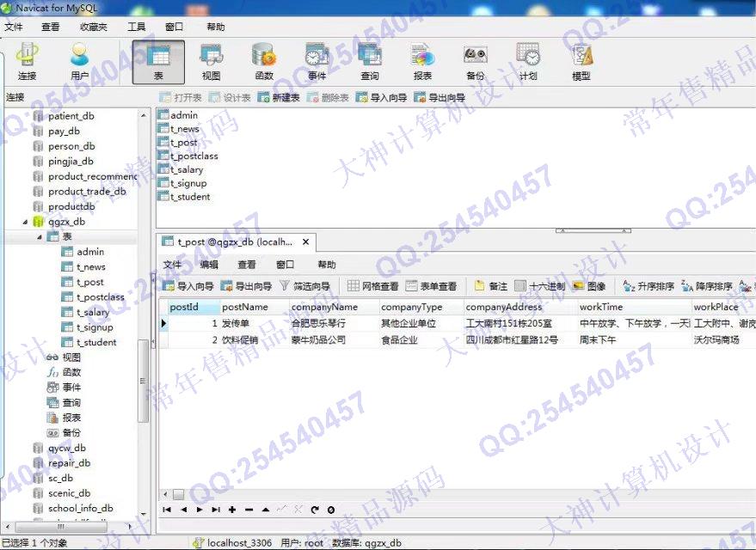This screenshot has width=756, height=550.
Task: Collapse the 表 tables tree node
Action: coord(39,237)
